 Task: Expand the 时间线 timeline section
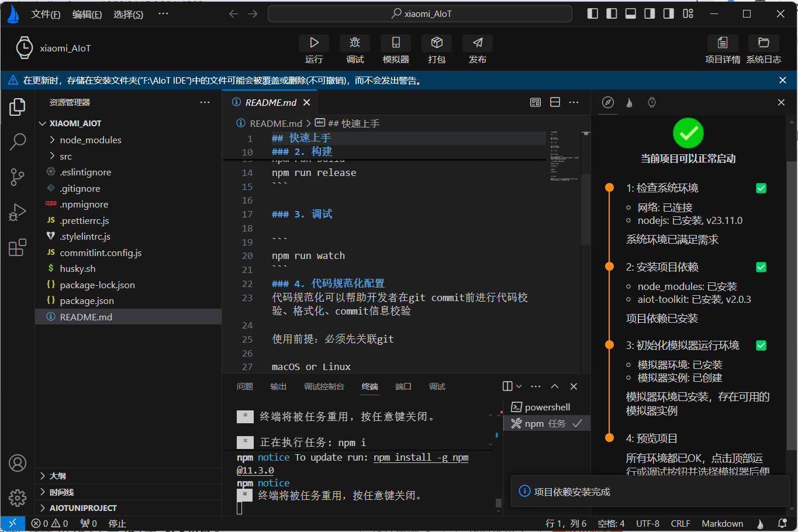point(128,492)
